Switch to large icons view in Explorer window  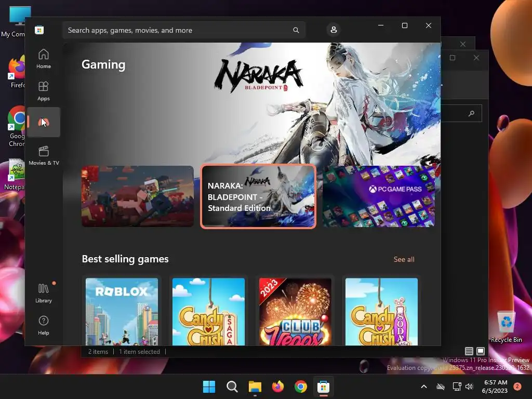[481, 351]
